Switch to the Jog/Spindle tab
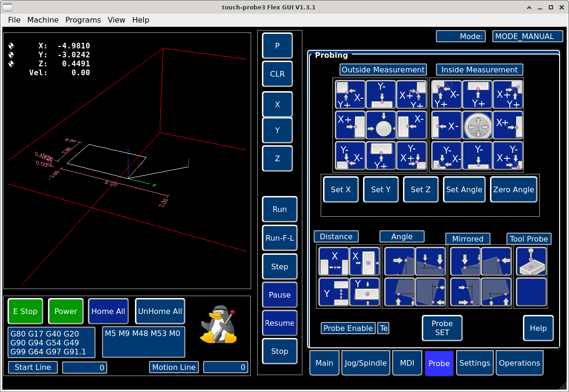The image size is (569, 392). [x=365, y=363]
